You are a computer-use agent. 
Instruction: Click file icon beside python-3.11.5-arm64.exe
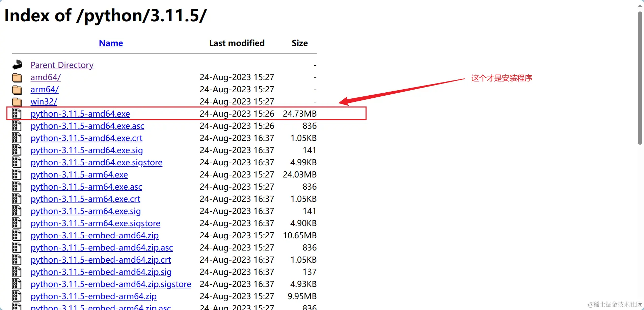(x=17, y=174)
